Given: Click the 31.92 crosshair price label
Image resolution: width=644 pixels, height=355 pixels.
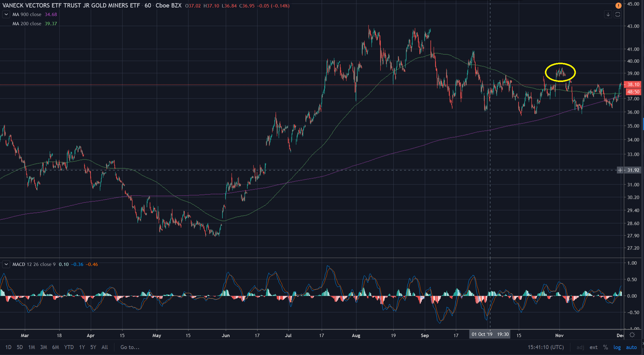Looking at the screenshot, I should 633,170.
